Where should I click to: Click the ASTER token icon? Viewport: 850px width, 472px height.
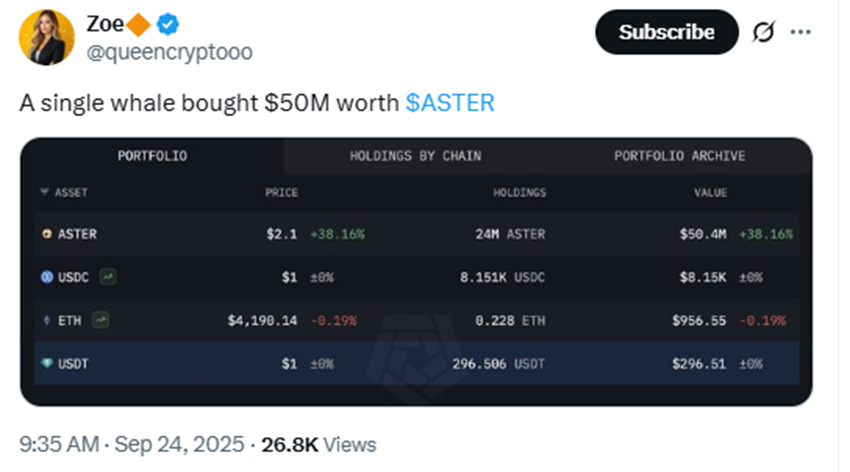point(46,234)
